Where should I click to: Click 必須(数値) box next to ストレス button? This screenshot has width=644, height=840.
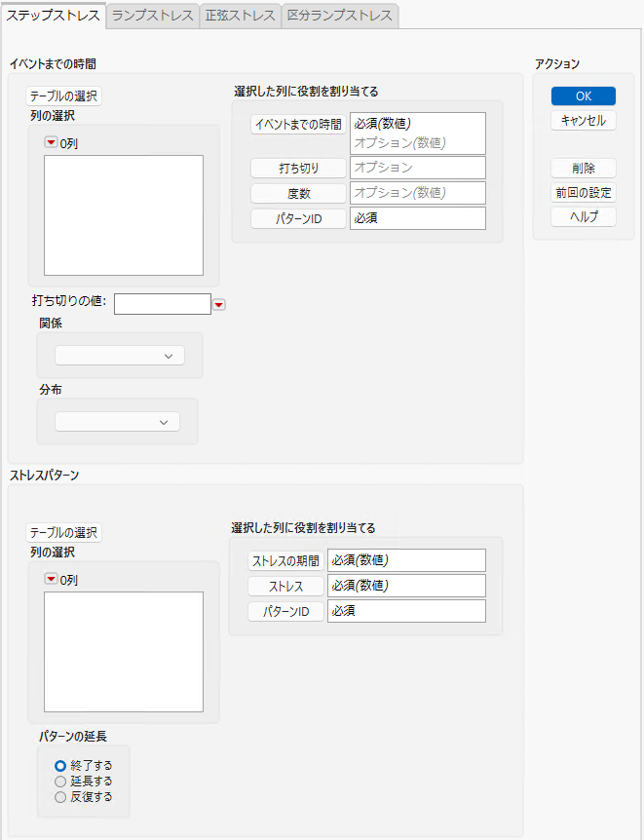click(406, 586)
